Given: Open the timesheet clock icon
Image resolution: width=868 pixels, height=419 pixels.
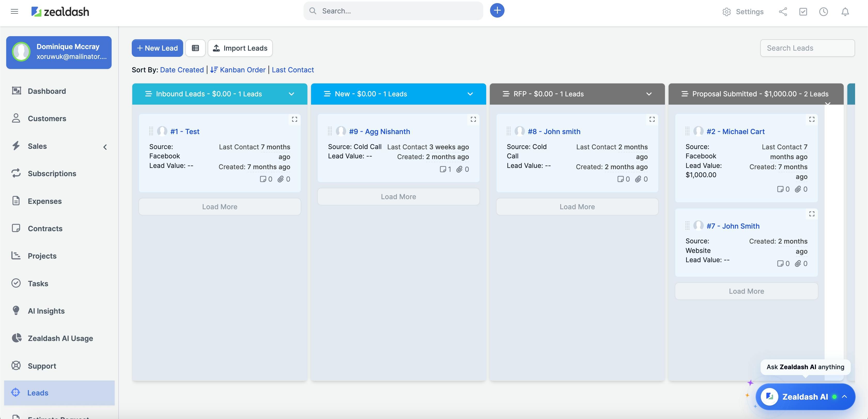Looking at the screenshot, I should click(x=824, y=12).
